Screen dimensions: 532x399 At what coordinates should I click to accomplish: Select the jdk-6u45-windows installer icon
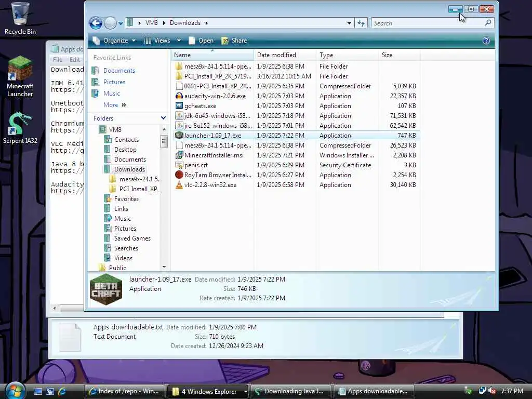tap(179, 116)
